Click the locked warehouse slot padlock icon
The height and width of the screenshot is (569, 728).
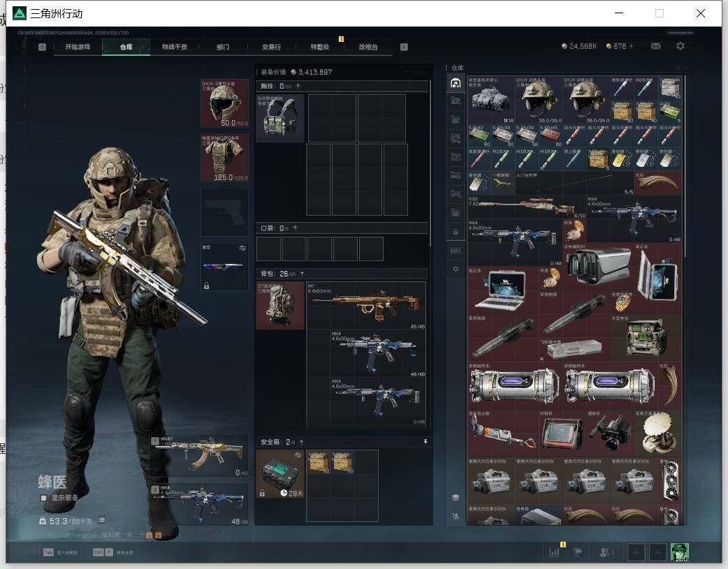(456, 232)
